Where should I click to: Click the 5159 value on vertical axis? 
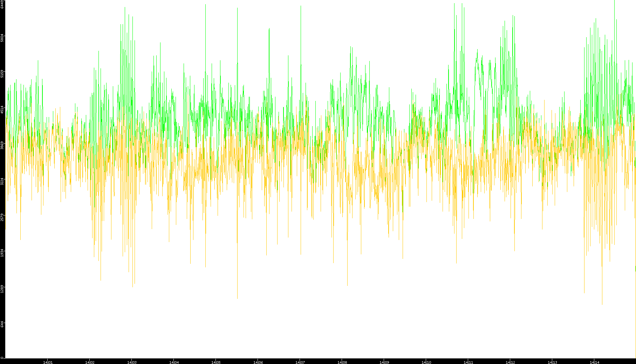click(2, 74)
